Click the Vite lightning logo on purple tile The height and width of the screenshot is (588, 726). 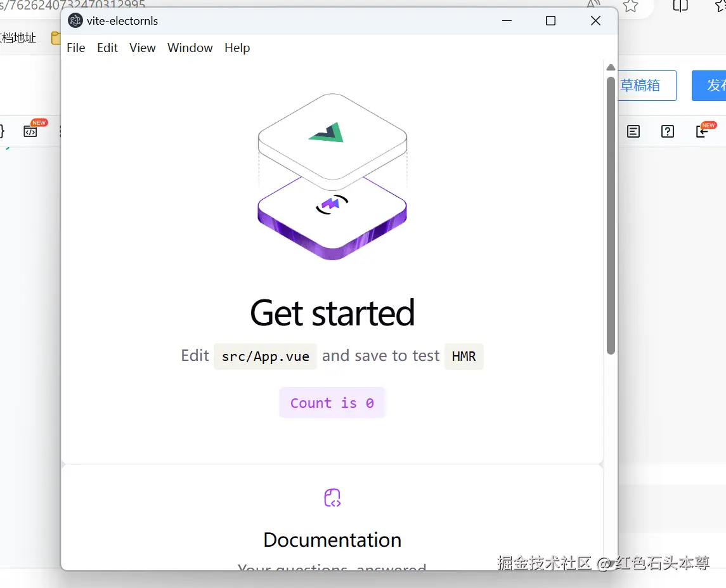point(332,204)
